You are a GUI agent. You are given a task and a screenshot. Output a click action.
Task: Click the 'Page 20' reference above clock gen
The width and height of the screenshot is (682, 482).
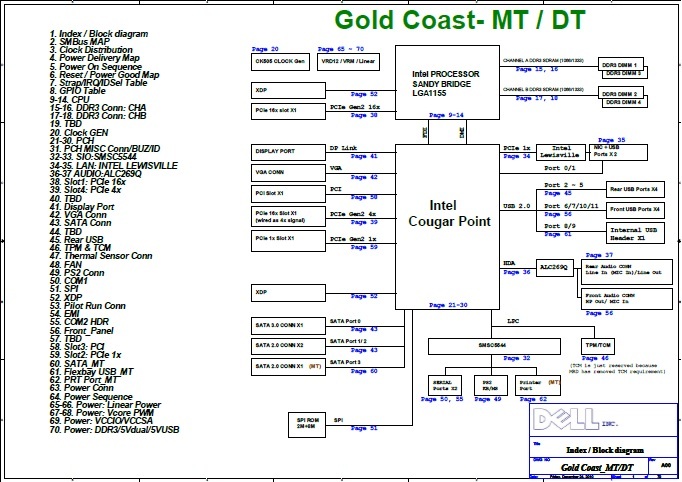click(x=265, y=49)
